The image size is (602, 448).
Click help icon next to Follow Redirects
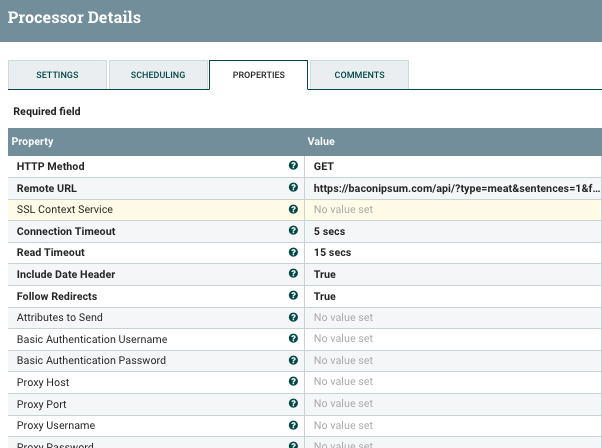tap(293, 296)
